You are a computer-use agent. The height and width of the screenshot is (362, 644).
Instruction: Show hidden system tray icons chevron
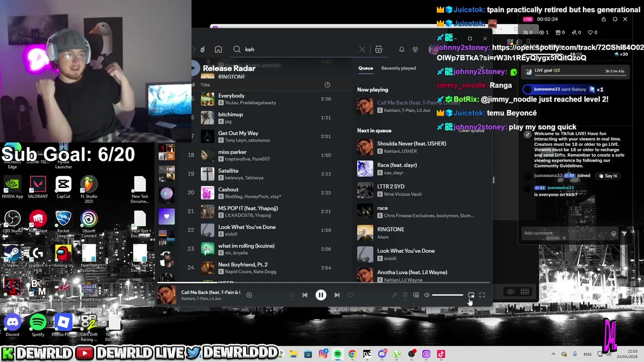[553, 354]
